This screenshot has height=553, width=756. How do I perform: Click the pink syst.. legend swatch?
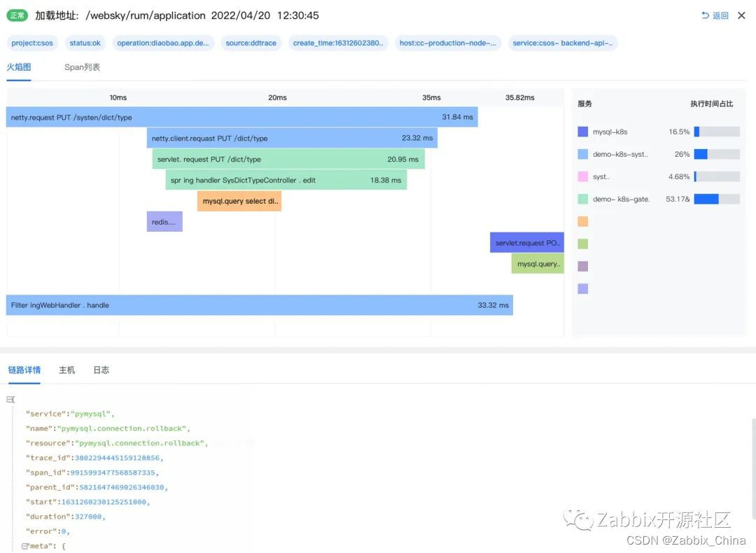582,176
